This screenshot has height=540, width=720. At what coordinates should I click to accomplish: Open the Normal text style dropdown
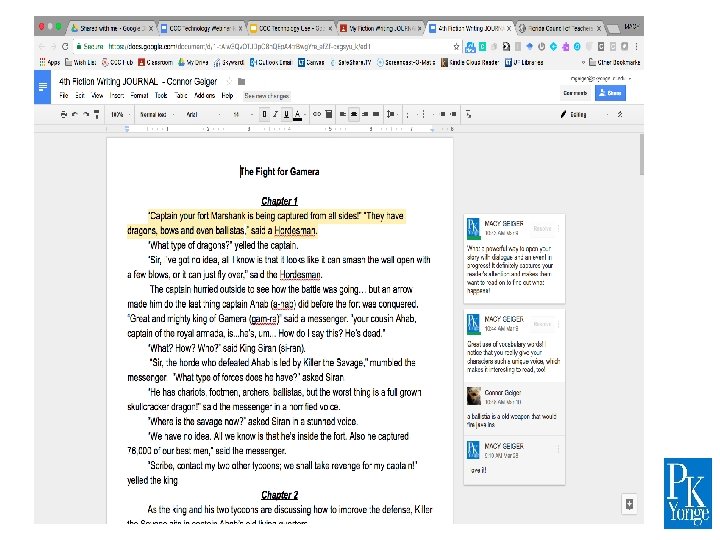point(157,114)
